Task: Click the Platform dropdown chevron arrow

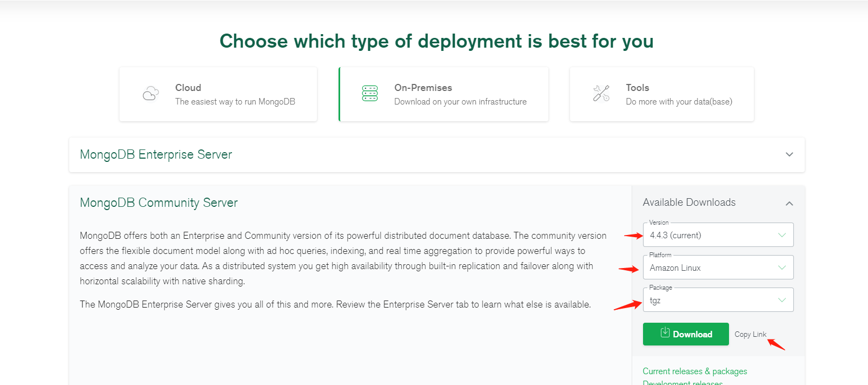Action: [x=781, y=267]
